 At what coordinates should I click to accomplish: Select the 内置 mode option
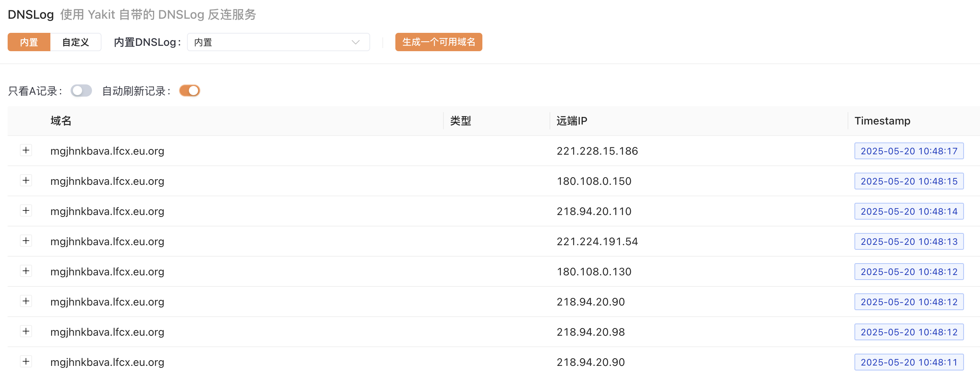(x=29, y=42)
